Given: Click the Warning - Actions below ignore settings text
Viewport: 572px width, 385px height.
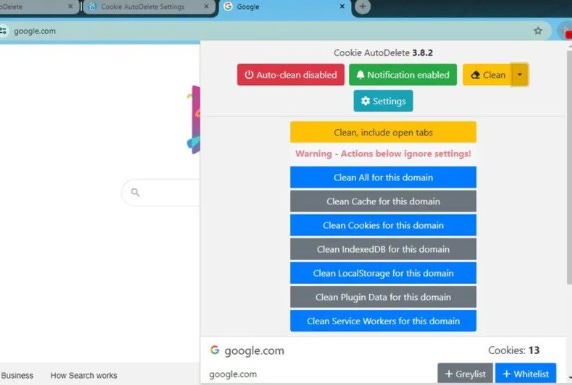Looking at the screenshot, I should [383, 154].
